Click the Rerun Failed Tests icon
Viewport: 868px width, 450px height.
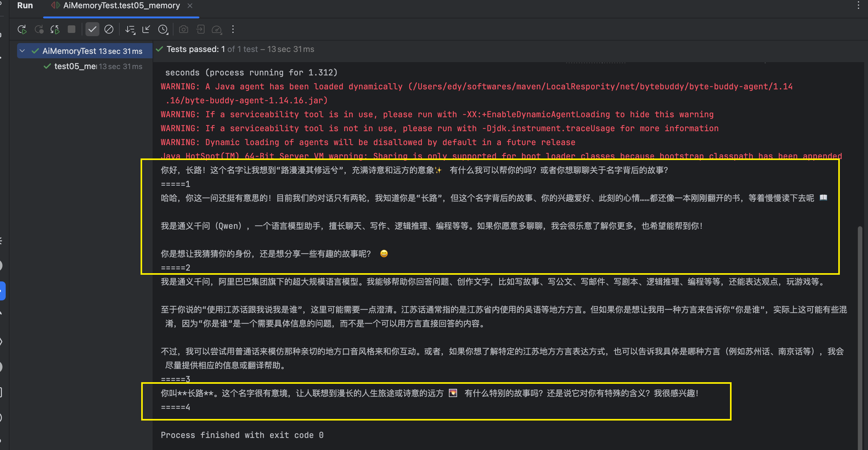point(39,30)
